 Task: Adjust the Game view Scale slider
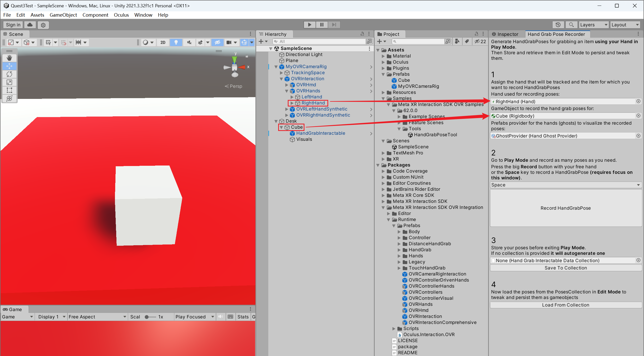151,317
